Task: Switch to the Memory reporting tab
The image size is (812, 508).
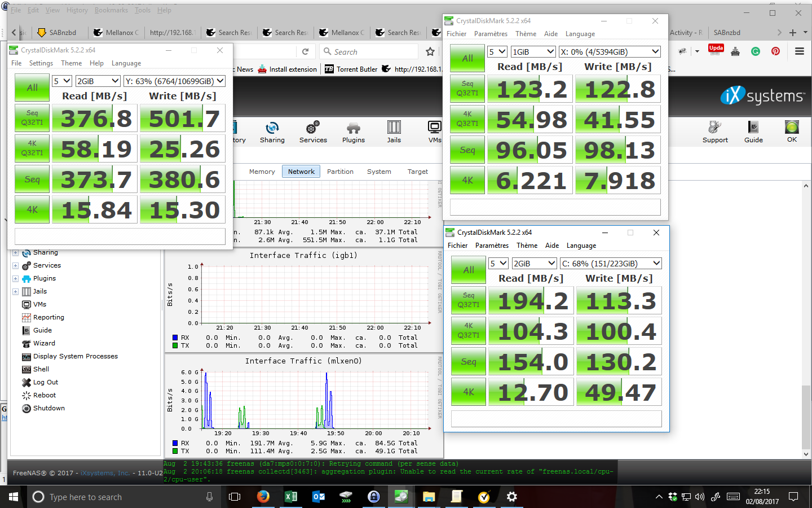Action: click(x=262, y=172)
